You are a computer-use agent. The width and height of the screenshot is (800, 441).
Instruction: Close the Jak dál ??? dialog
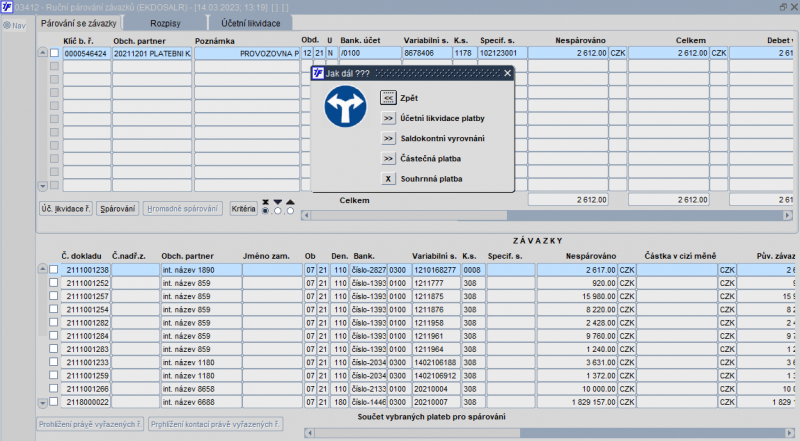[507, 73]
